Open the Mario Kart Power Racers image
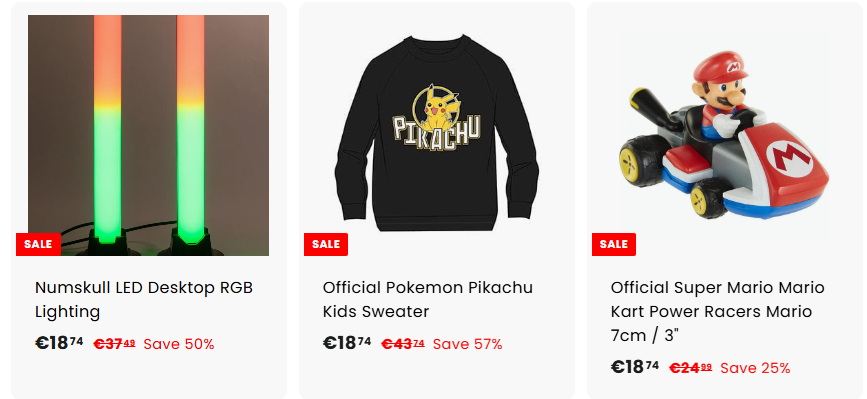The height and width of the screenshot is (399, 867). click(x=724, y=135)
